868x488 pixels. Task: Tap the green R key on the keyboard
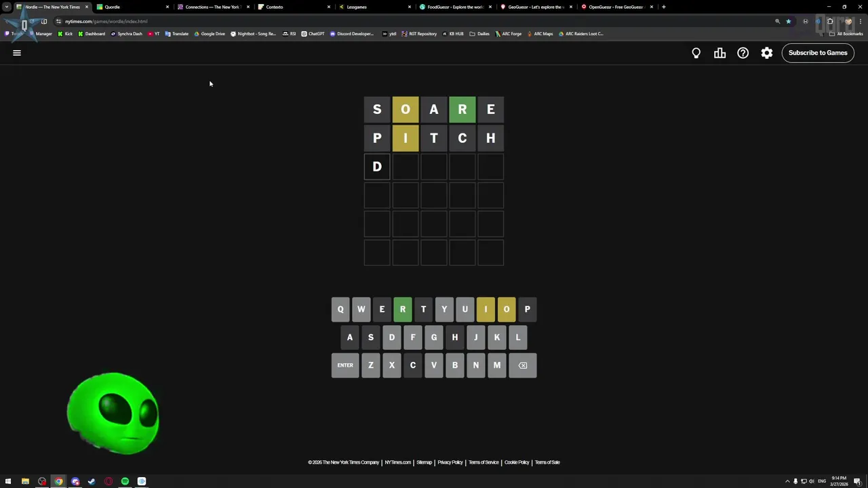[x=403, y=310]
